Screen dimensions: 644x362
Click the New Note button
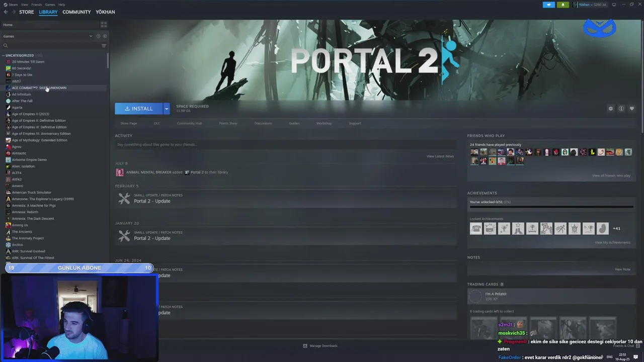click(x=622, y=269)
